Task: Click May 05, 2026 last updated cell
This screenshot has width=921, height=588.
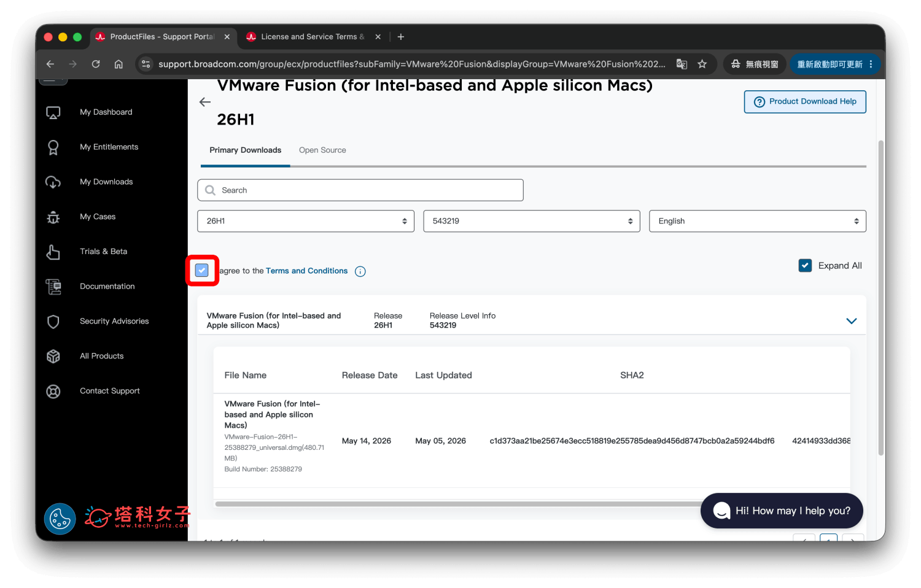Action: coord(440,441)
